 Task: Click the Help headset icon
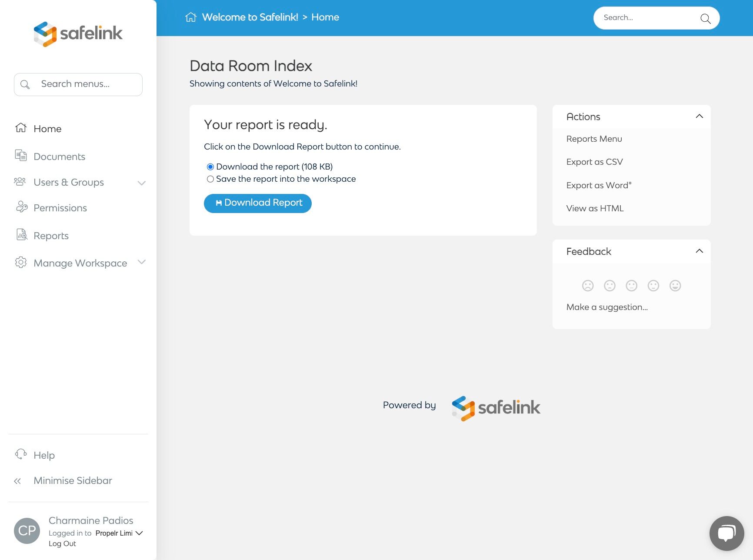coord(20,454)
